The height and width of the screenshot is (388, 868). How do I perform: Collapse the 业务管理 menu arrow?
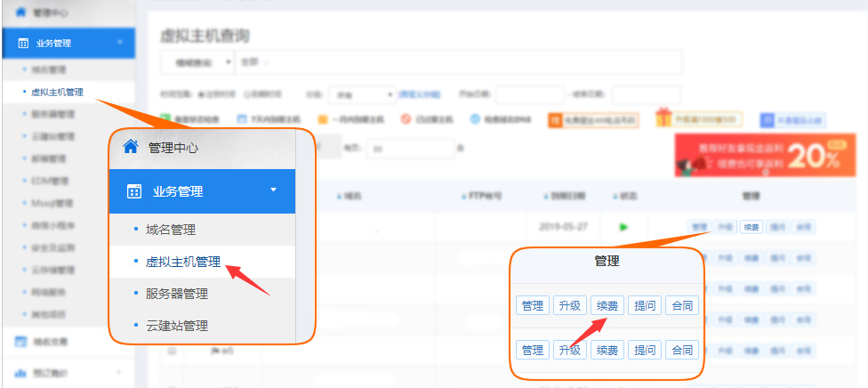(273, 190)
